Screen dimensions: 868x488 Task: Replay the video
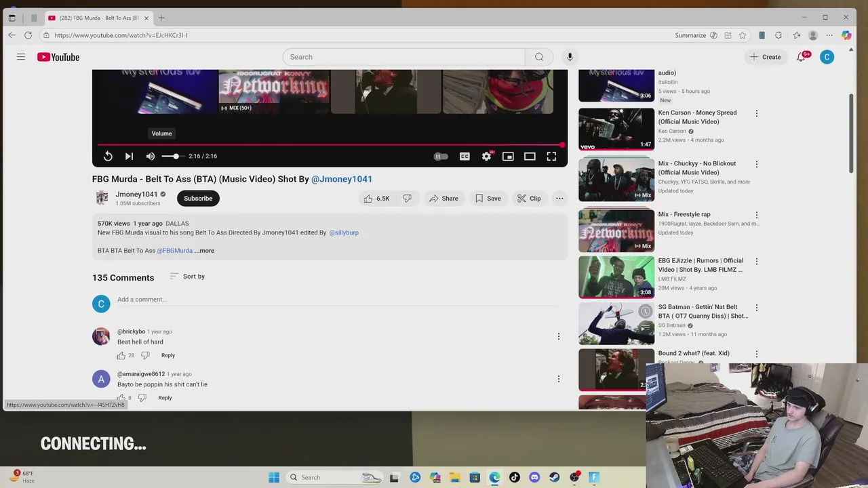108,156
